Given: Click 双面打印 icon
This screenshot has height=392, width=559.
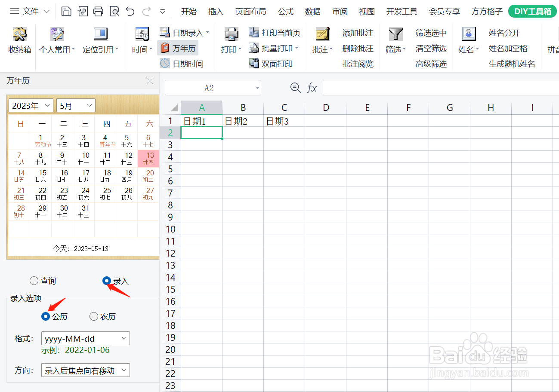Looking at the screenshot, I should [254, 64].
